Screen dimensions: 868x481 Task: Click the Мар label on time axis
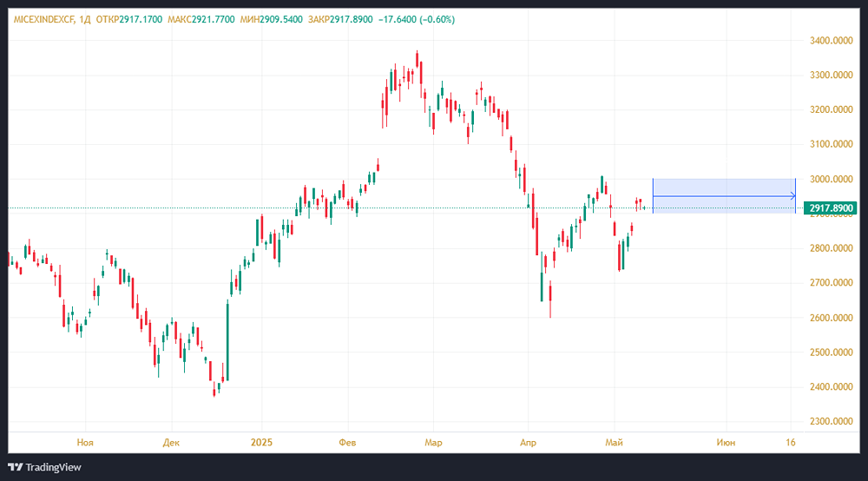coord(433,443)
